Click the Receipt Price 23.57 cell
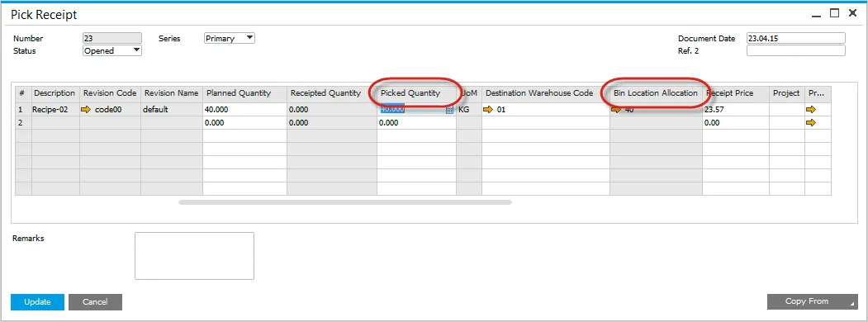This screenshot has width=868, height=322. [x=736, y=110]
